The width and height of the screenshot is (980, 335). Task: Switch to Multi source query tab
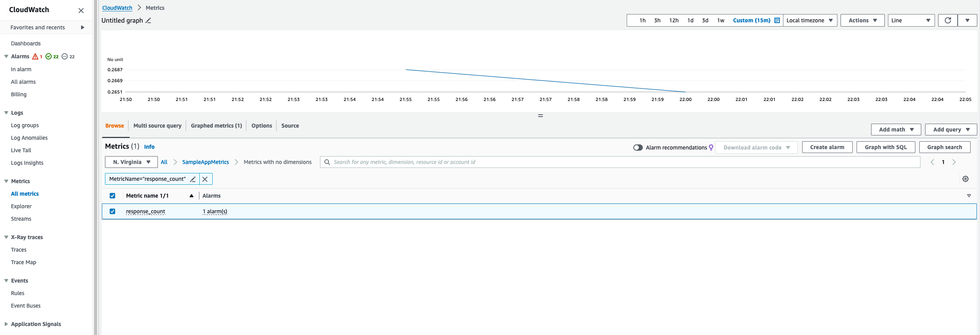pyautogui.click(x=157, y=126)
